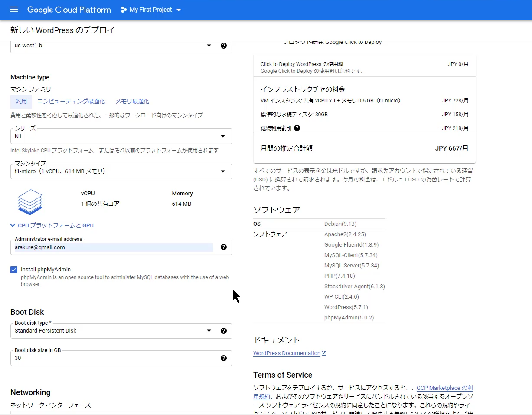Click the machine type stacked layers icon

coord(30,202)
